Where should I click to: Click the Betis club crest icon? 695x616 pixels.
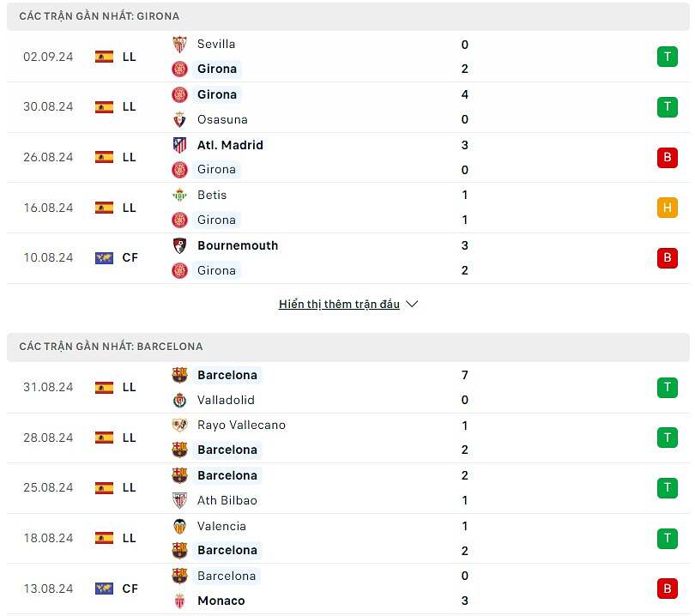pyautogui.click(x=179, y=195)
